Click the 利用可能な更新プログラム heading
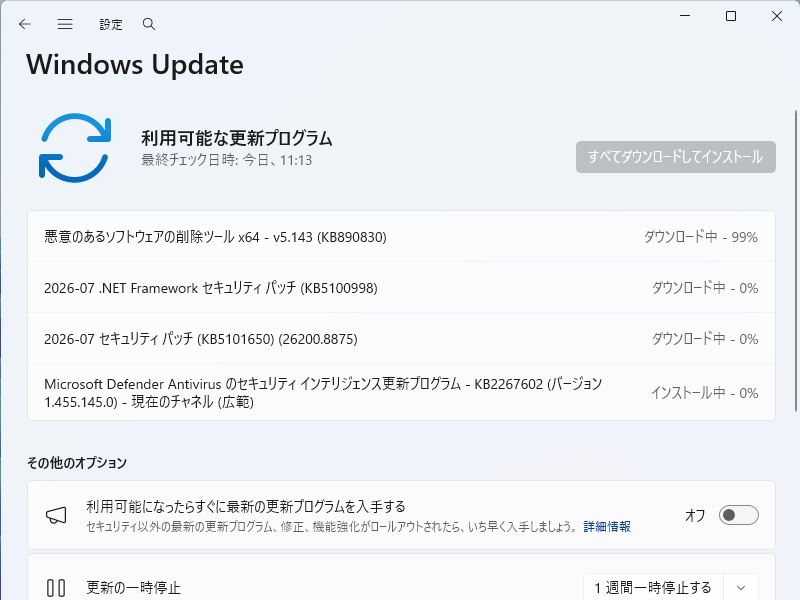 click(237, 138)
